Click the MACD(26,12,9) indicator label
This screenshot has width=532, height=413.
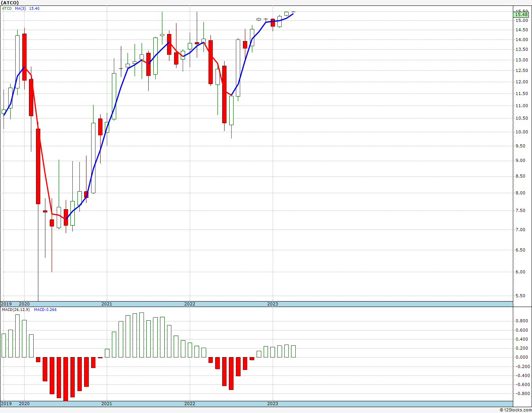tap(16, 309)
